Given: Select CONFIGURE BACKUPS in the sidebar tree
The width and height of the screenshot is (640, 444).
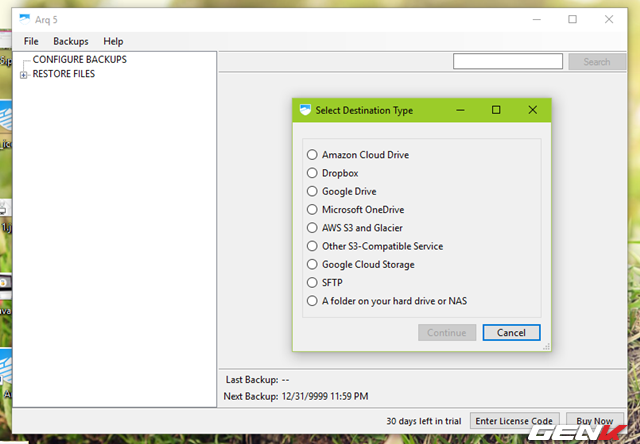Looking at the screenshot, I should tap(79, 60).
